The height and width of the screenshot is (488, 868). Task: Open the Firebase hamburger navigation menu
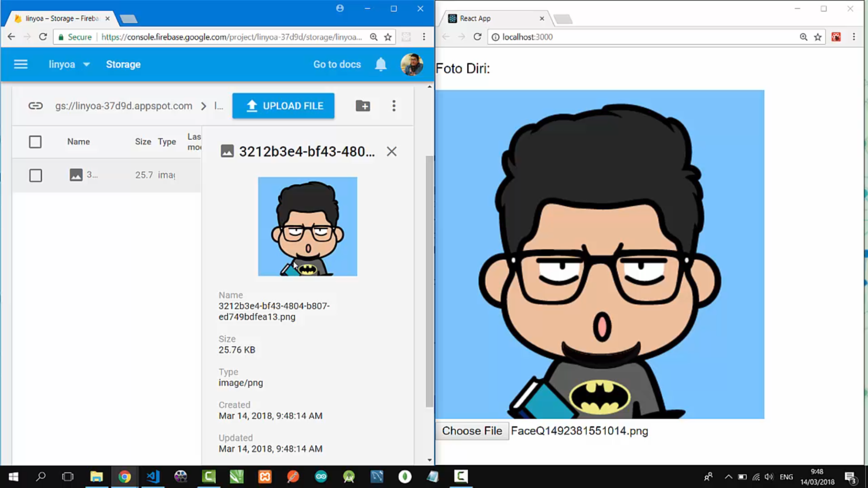tap(20, 64)
